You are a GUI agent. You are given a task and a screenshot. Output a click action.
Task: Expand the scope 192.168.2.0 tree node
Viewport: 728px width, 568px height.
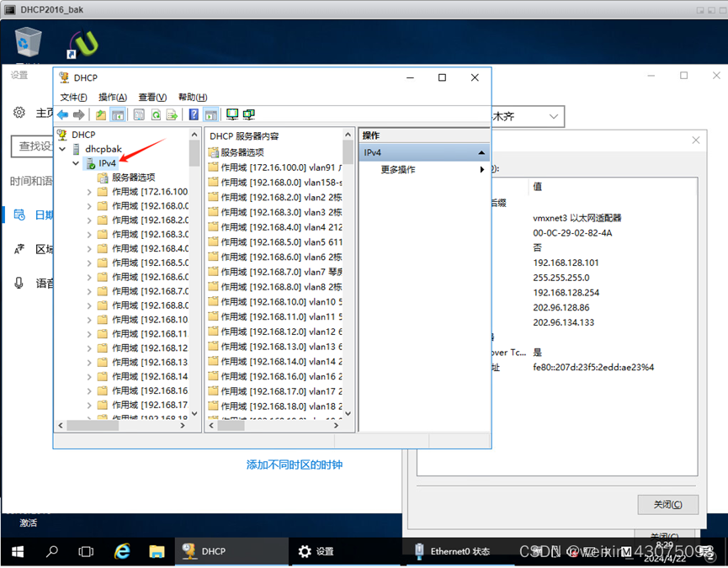click(x=89, y=220)
